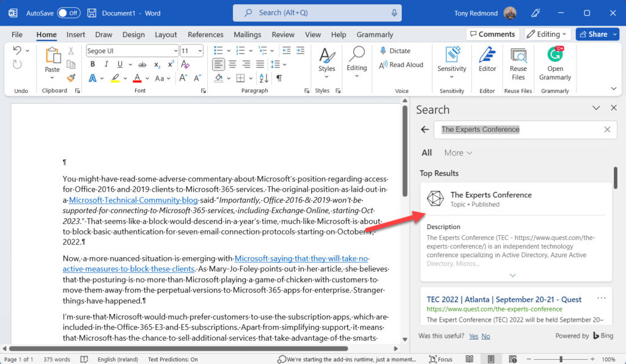Apply Subscript formatting
Screen dimensions: 626x364
coord(157,64)
